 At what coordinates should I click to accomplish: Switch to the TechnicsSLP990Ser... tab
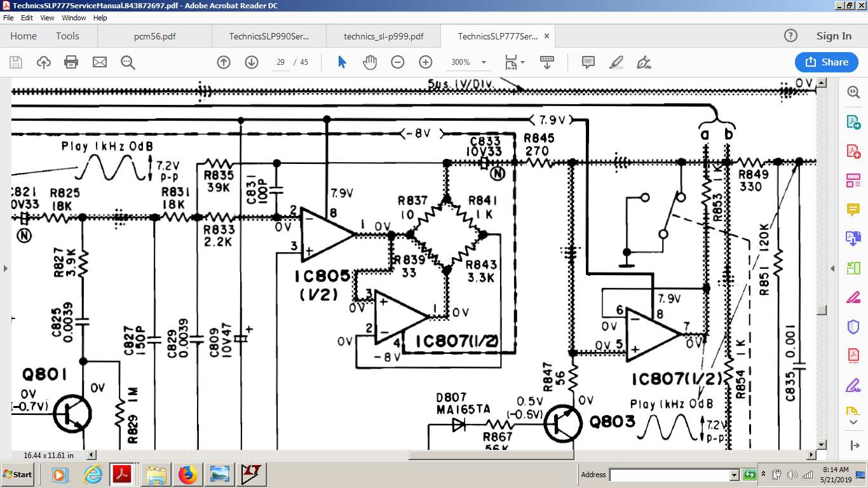(x=268, y=36)
